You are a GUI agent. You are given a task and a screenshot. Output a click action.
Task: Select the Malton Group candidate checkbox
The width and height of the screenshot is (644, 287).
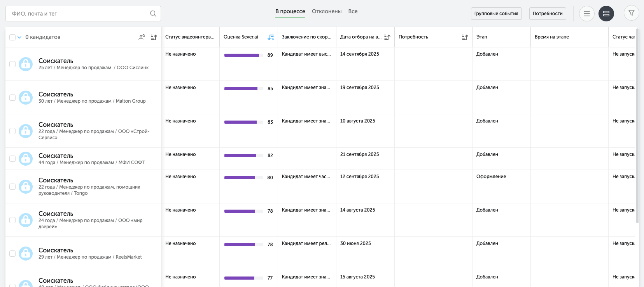pos(12,98)
